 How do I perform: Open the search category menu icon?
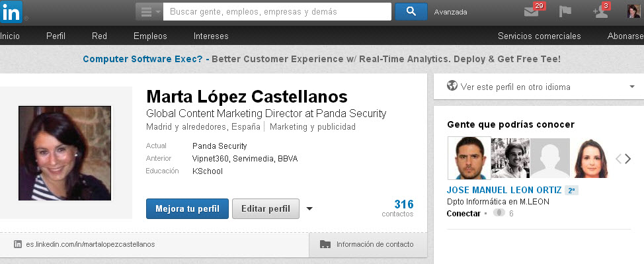click(x=149, y=12)
